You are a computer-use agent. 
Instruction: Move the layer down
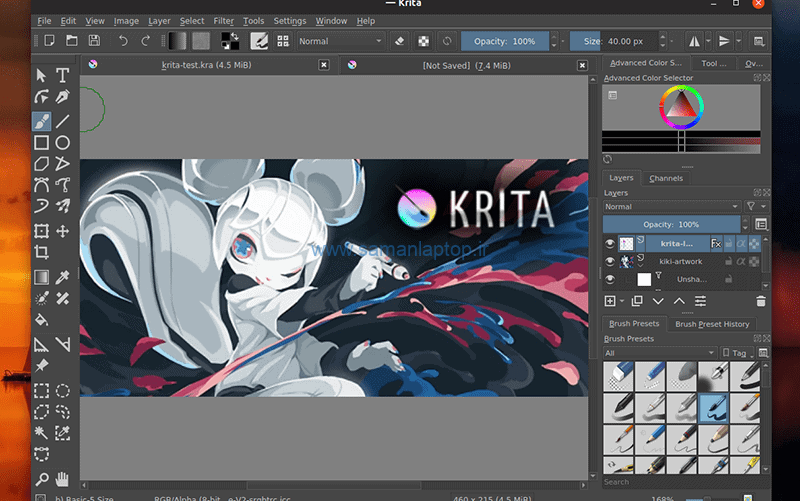click(x=658, y=301)
